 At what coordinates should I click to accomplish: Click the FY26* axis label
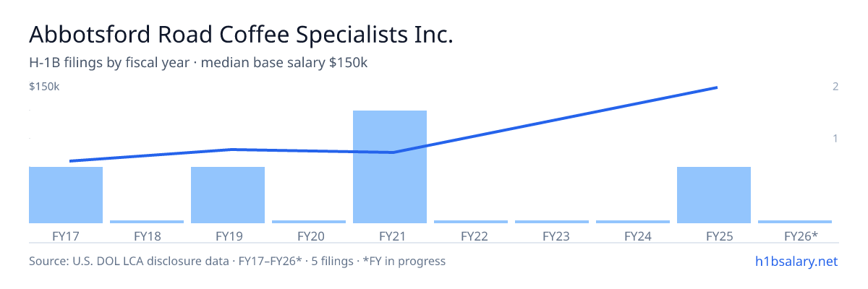795,236
